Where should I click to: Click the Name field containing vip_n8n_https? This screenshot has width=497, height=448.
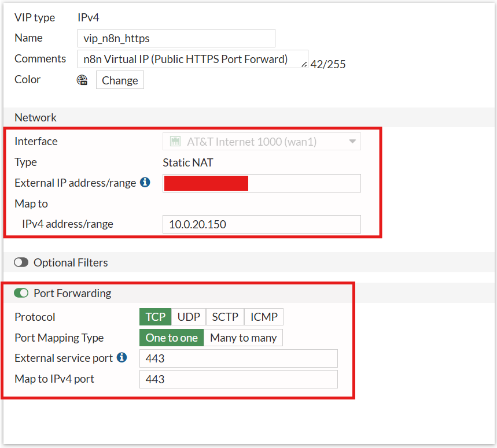(176, 38)
